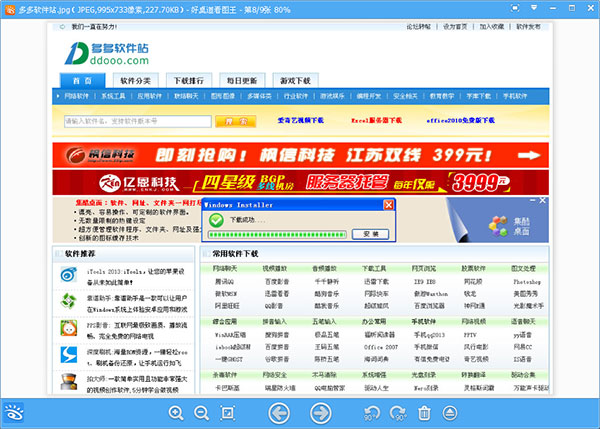Click the fit-to-window size icon
The width and height of the screenshot is (600, 429).
click(x=228, y=413)
